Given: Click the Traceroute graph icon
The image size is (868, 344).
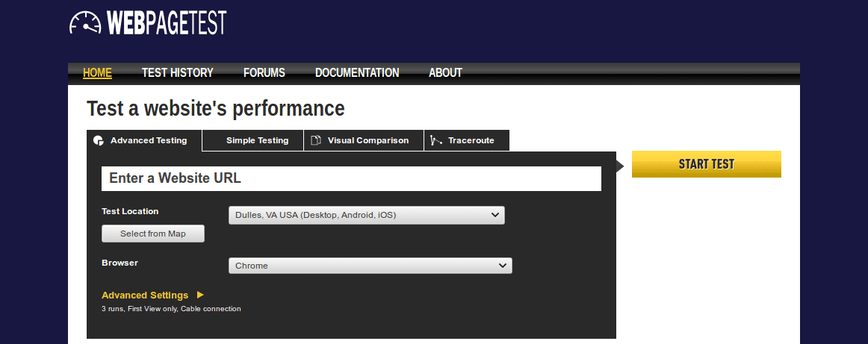Looking at the screenshot, I should 436,140.
